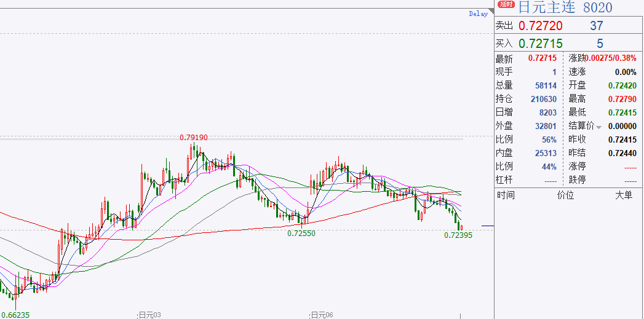The width and height of the screenshot is (644, 319).
Task: Click the 外盘 value 32801
Action: point(546,126)
